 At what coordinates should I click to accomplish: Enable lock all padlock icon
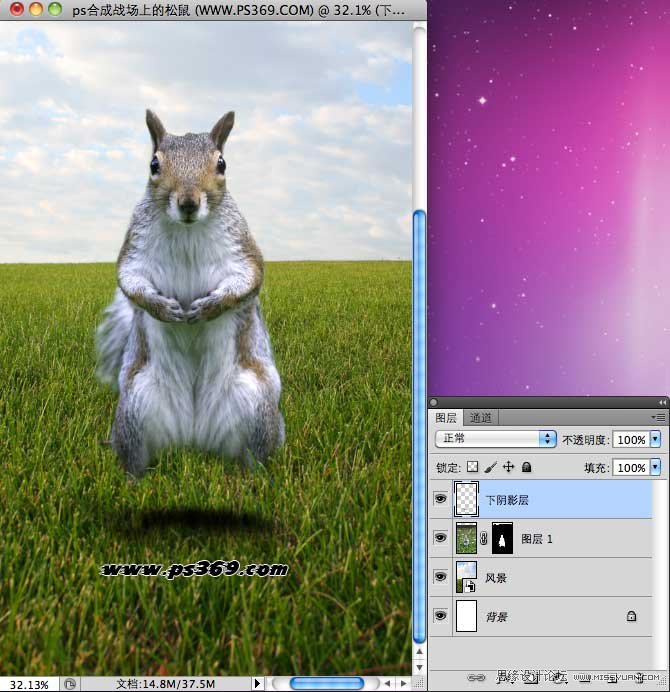526,466
